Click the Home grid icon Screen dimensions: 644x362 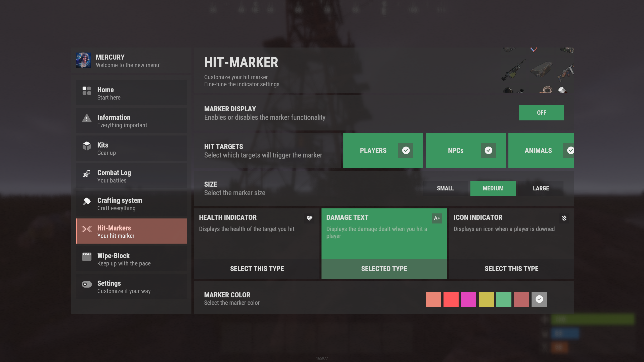[87, 91]
